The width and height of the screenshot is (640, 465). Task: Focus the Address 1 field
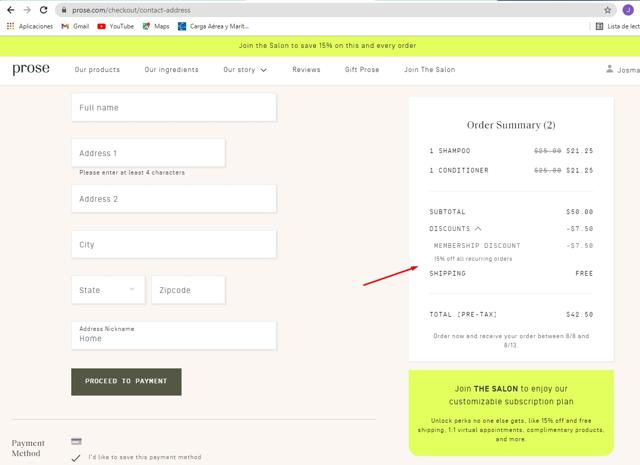click(148, 153)
